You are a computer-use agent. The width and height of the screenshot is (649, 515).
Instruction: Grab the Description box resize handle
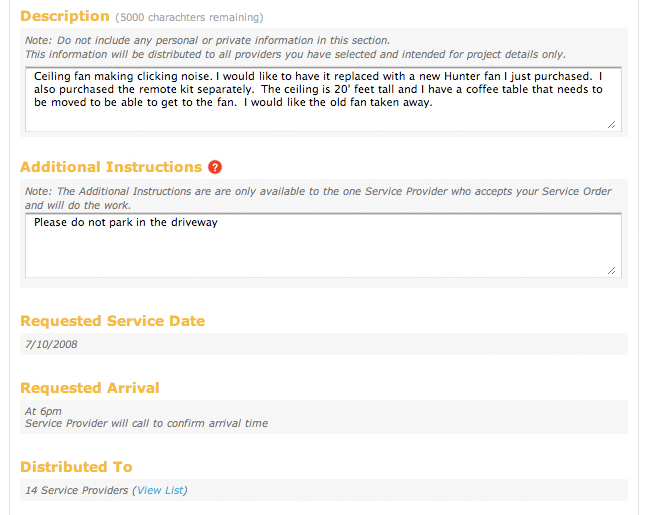point(611,125)
